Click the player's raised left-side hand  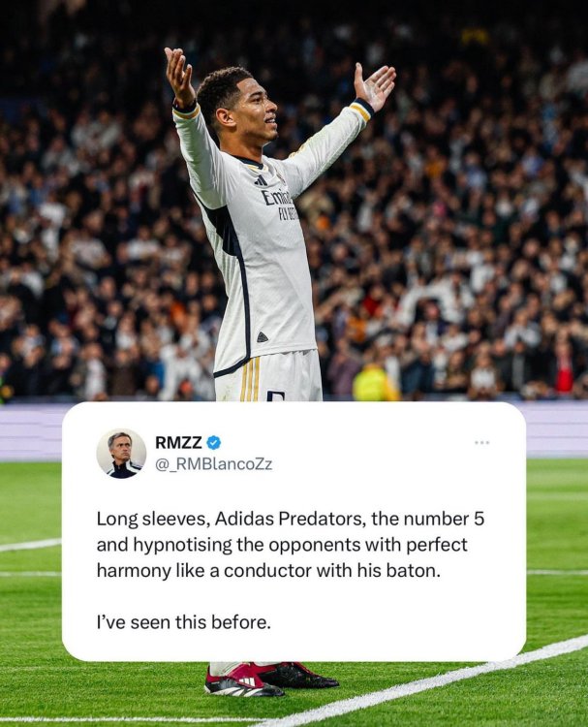point(179,76)
